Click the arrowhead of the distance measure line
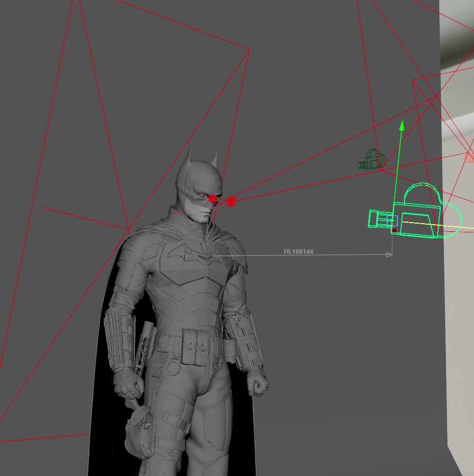 389,255
